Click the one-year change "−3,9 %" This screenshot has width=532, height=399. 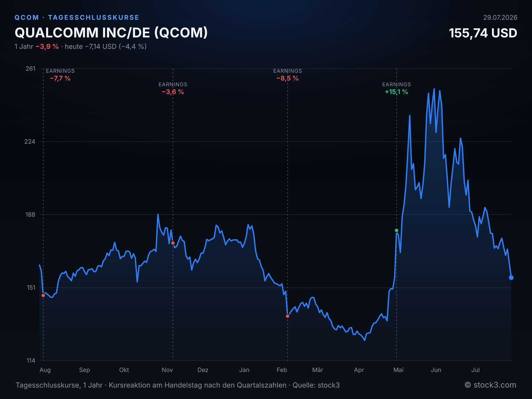tap(47, 47)
